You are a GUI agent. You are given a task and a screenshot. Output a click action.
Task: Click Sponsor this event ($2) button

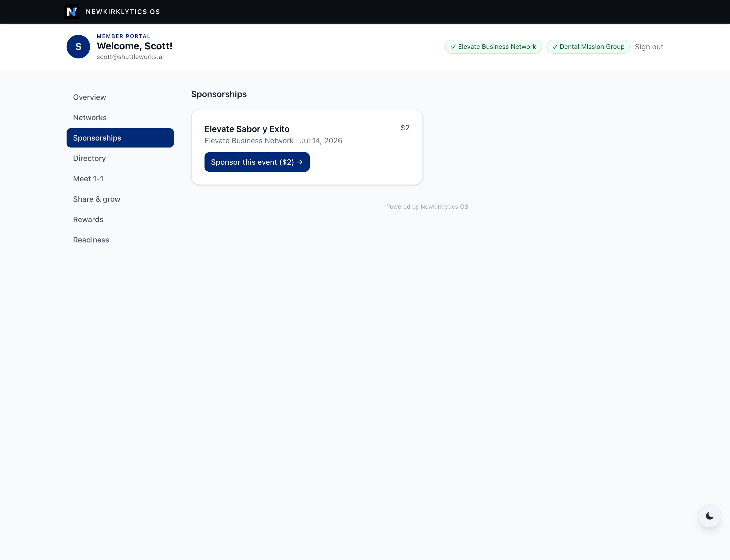(257, 162)
